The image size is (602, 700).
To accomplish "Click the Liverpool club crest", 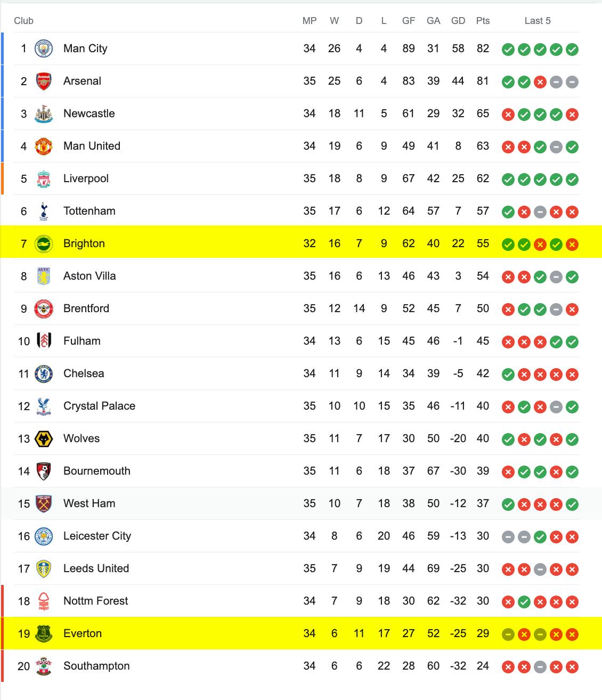I will pos(44,178).
